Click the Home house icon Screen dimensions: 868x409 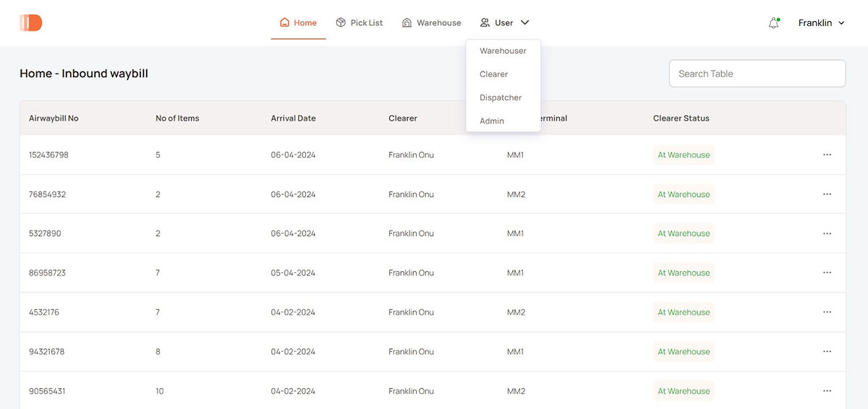(285, 22)
